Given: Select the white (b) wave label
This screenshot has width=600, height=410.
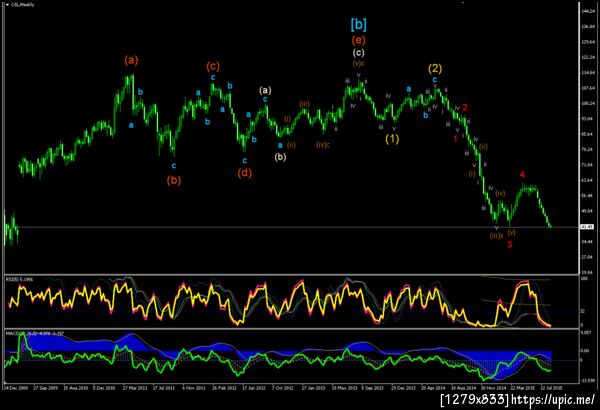Looking at the screenshot, I should tap(280, 157).
